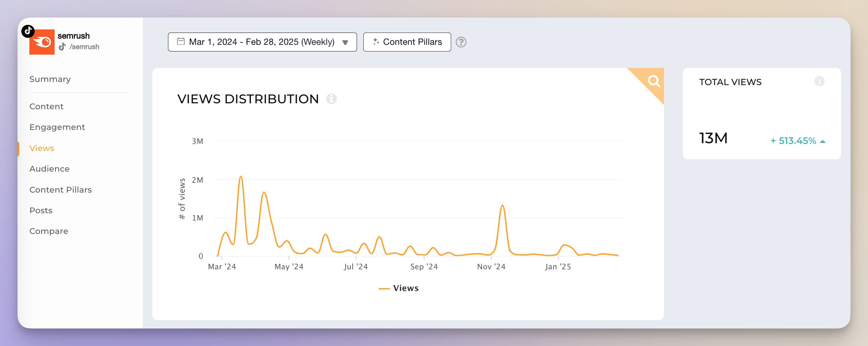This screenshot has height=346, width=868.
Task: Open the Semrush orange logo thumbnail
Action: [x=42, y=42]
